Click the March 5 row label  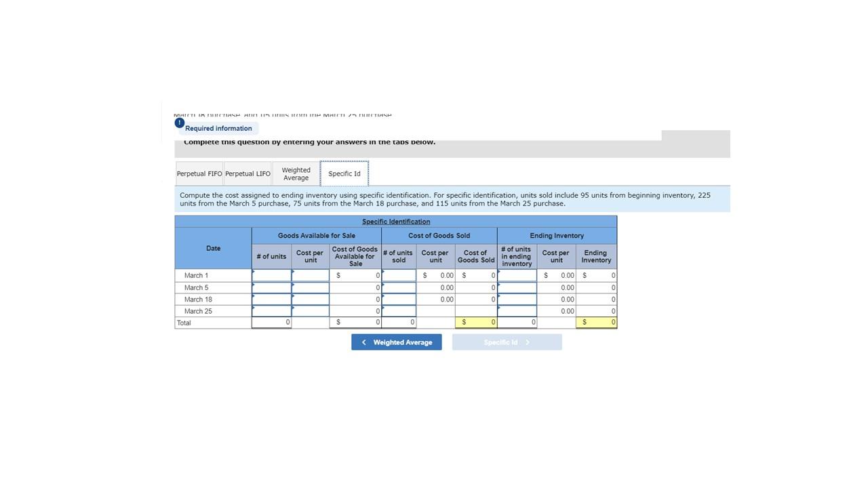[197, 287]
